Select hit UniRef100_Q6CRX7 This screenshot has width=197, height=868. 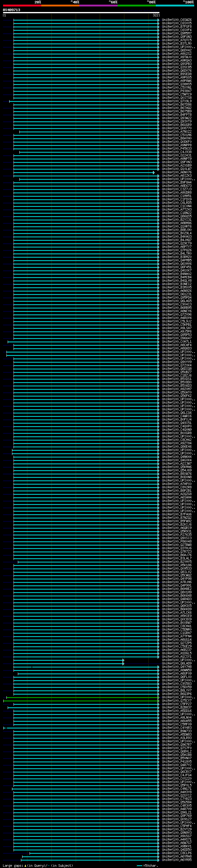(176, 772)
